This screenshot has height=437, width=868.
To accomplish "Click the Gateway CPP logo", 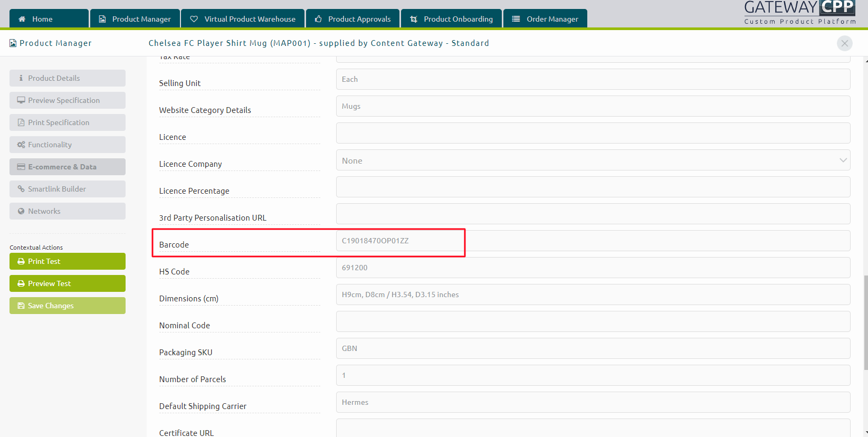I will pyautogui.click(x=799, y=12).
